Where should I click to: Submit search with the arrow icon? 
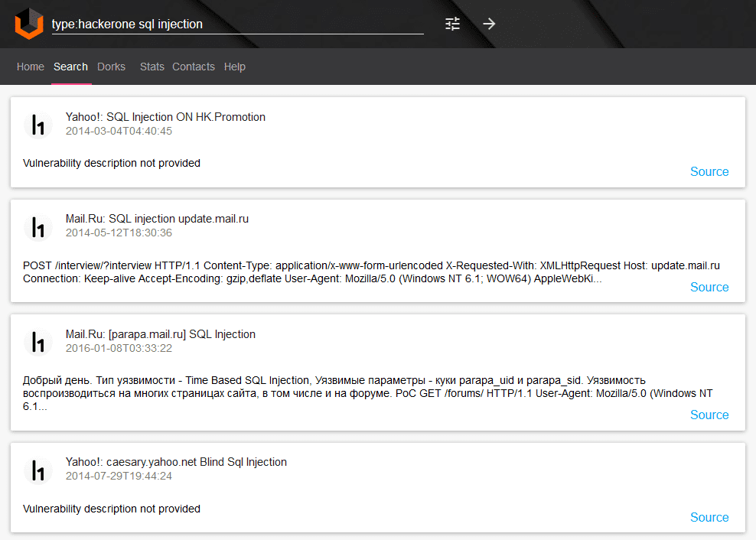(x=489, y=24)
